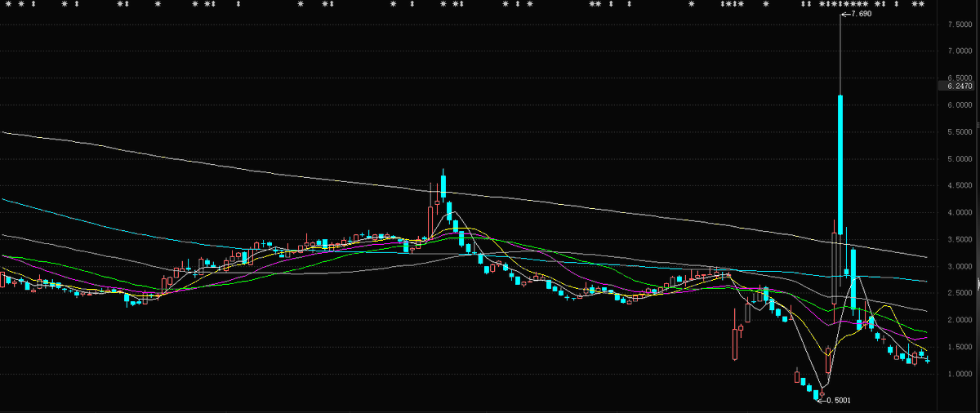
Task: Click the 2.5000 price axis label
Action: pyautogui.click(x=960, y=294)
